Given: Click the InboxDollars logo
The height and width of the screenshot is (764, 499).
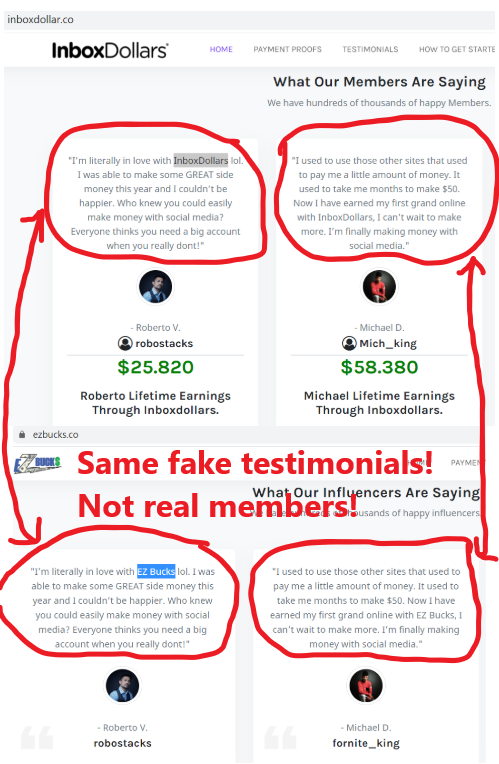Looking at the screenshot, I should click(110, 50).
